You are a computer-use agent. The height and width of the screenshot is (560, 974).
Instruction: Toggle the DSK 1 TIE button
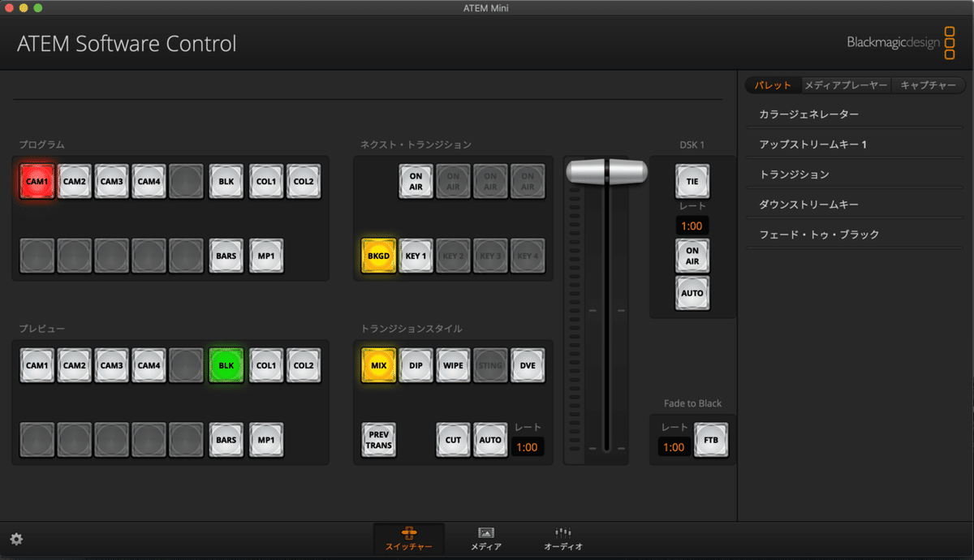(692, 181)
